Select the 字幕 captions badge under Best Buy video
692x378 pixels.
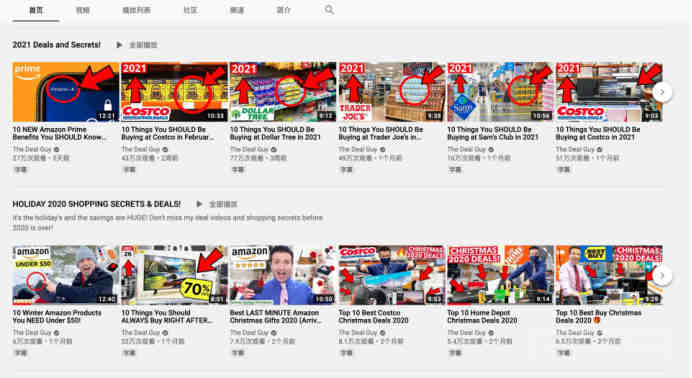(x=564, y=353)
